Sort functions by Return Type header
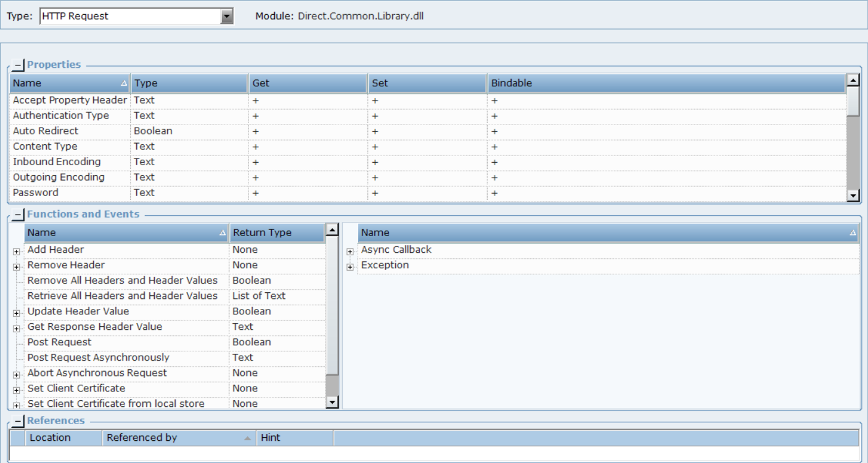Image resolution: width=868 pixels, height=463 pixels. pyautogui.click(x=276, y=232)
